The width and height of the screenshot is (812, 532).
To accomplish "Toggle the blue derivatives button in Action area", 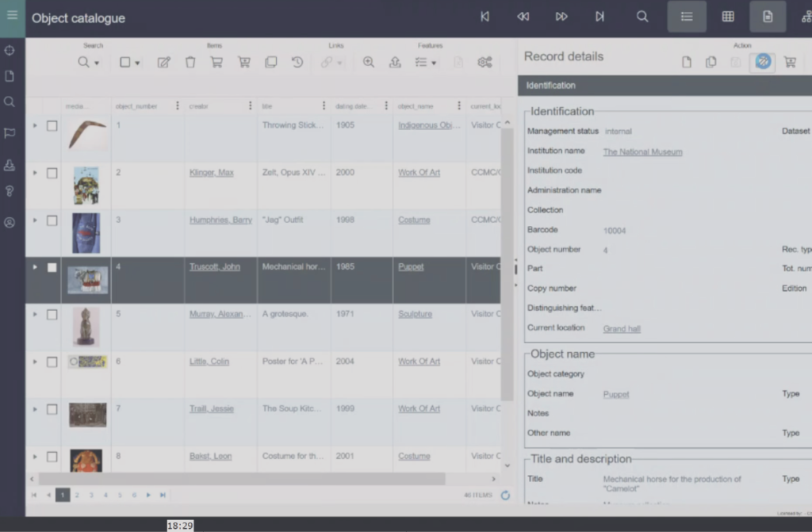I will 762,61.
